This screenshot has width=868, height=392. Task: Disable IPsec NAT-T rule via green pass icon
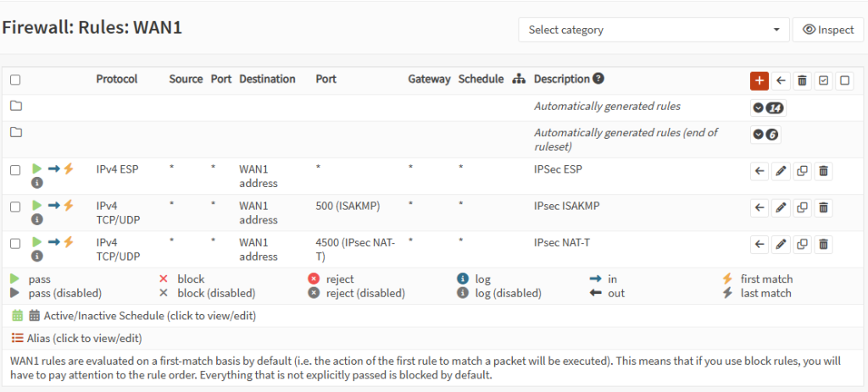(x=37, y=241)
